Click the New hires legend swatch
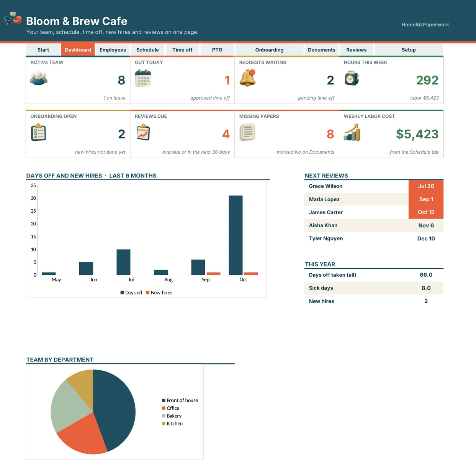476x460 pixels. 148,292
